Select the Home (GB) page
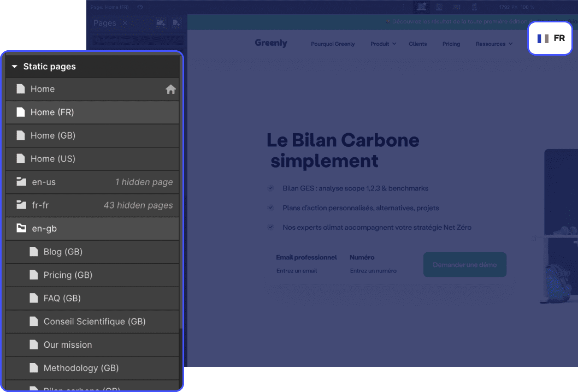The image size is (578, 392). point(92,135)
